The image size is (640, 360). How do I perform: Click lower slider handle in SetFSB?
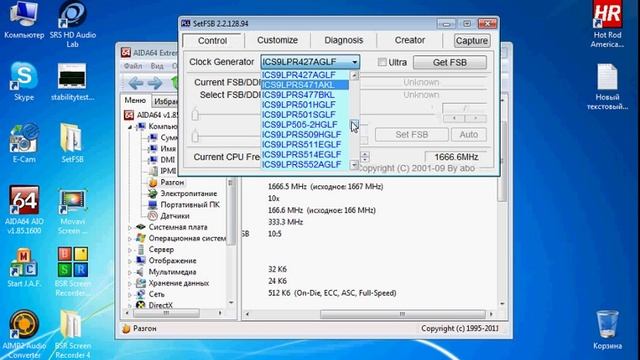[195, 136]
